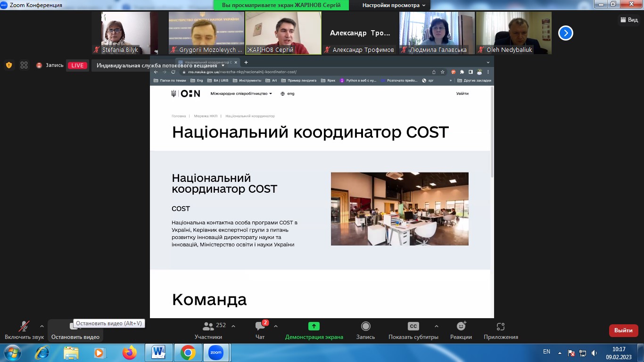The width and height of the screenshot is (644, 362).
Task: Open the Реакции emoji button
Action: 461,330
